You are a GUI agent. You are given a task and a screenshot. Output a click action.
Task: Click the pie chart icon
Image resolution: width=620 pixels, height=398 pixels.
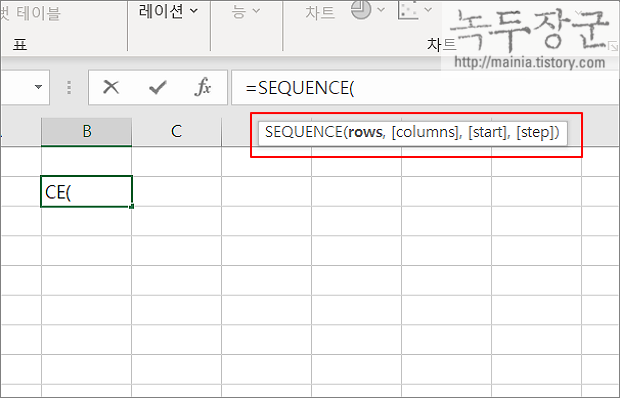tap(361, 9)
